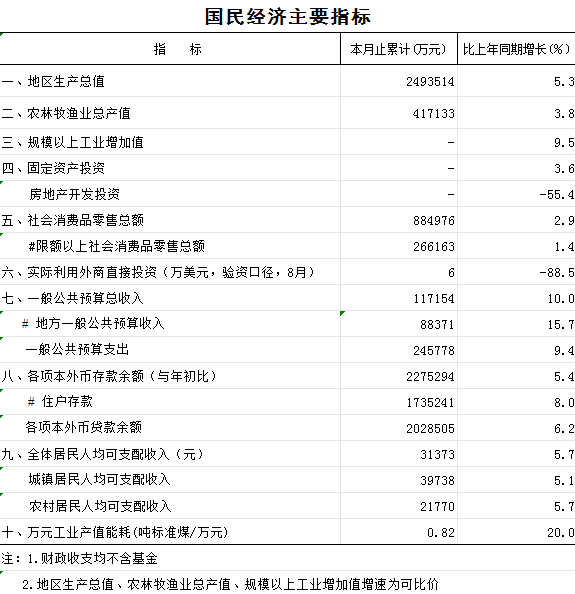Select the 指标 column header
The height and width of the screenshot is (594, 575).
pos(170,49)
